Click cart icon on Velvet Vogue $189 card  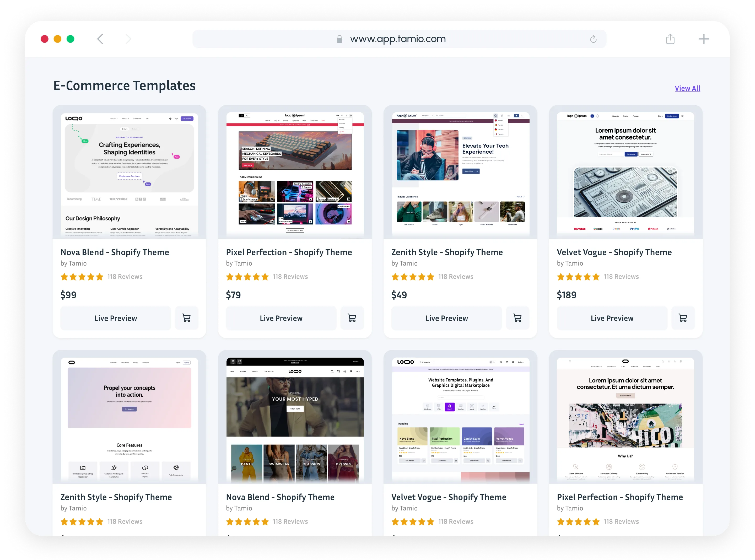coord(682,318)
